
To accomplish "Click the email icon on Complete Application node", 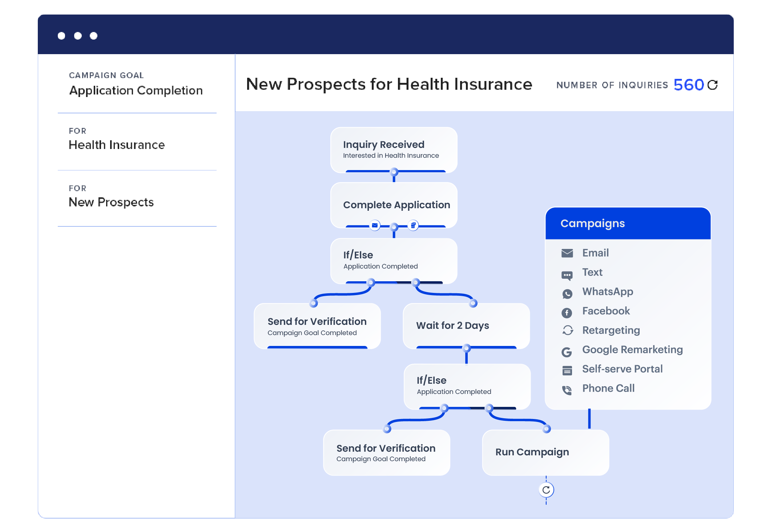I will pyautogui.click(x=375, y=226).
